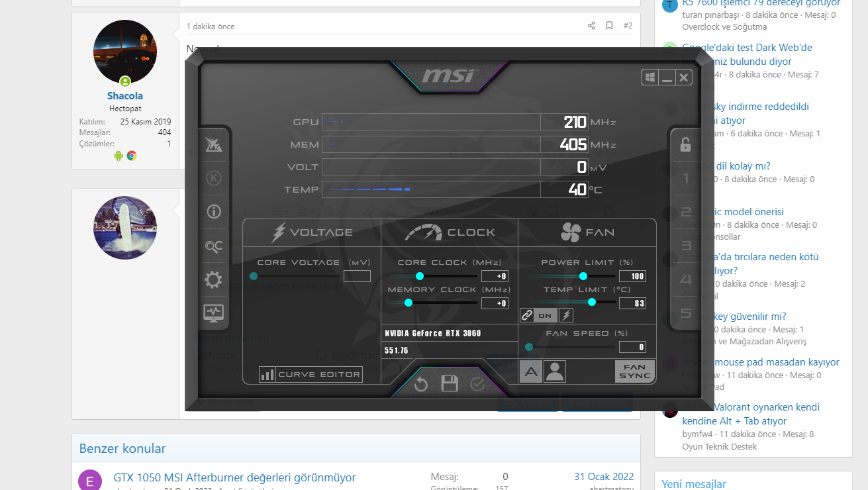Click the Android icon under Shacola's stats

point(119,156)
